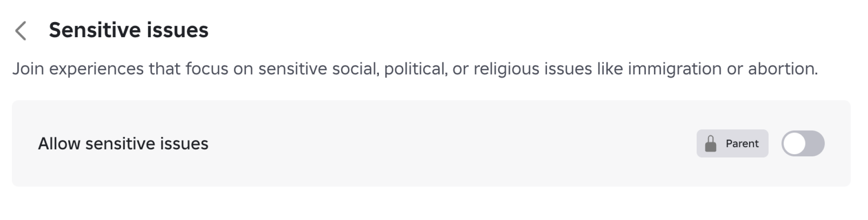This screenshot has width=868, height=220.
Task: Click the word Parent in badge
Action: 742,144
